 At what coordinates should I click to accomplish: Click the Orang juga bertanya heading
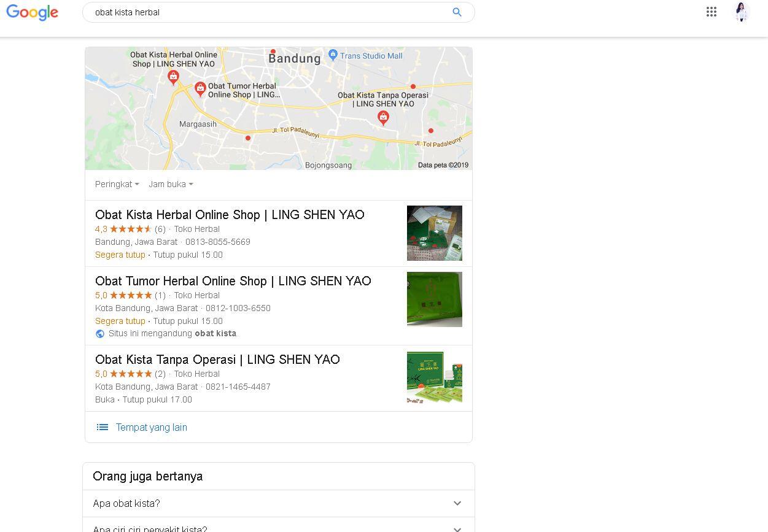148,476
